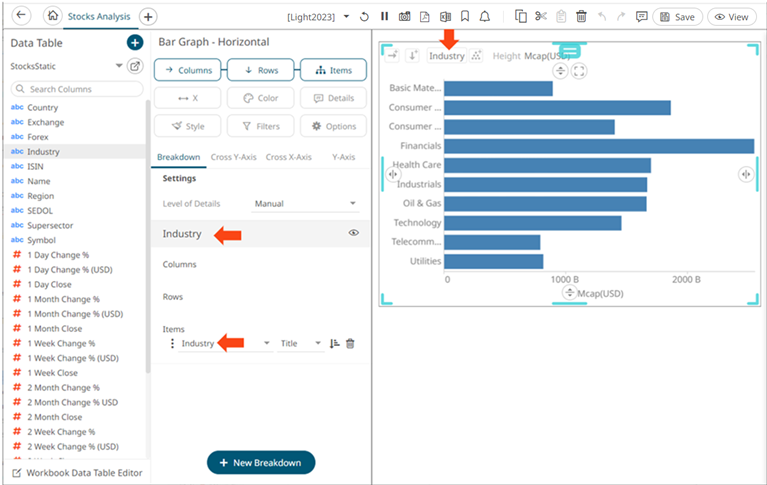Expand the Light2023 theme dropdown
This screenshot has height=485, width=767.
[346, 17]
